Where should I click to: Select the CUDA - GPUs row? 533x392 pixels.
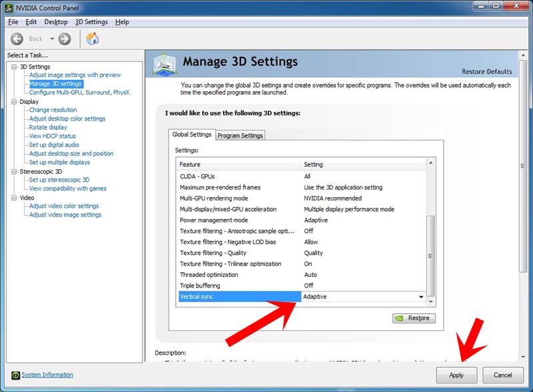pos(302,176)
